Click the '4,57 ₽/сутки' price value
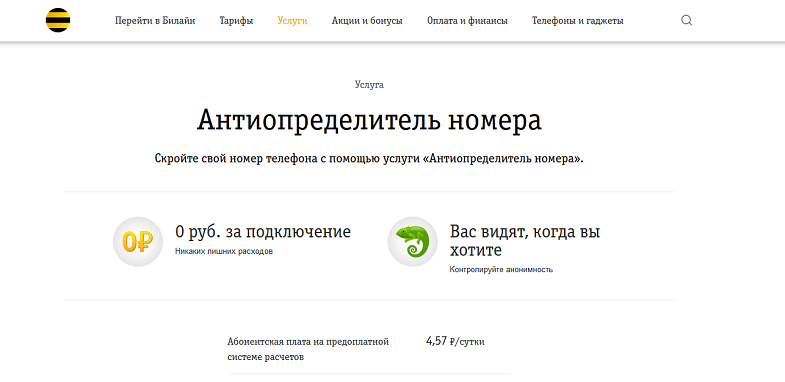 [455, 342]
